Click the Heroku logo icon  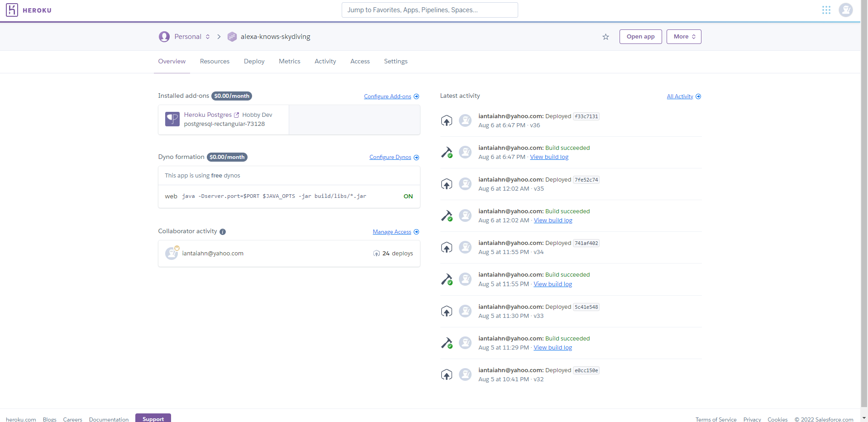[12, 10]
